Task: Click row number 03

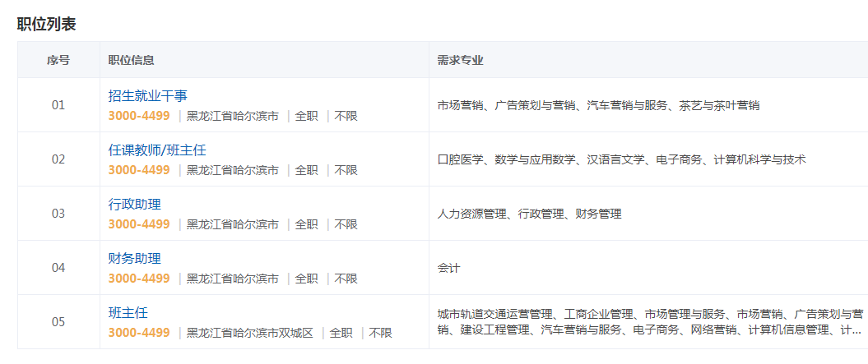Action: (x=58, y=214)
